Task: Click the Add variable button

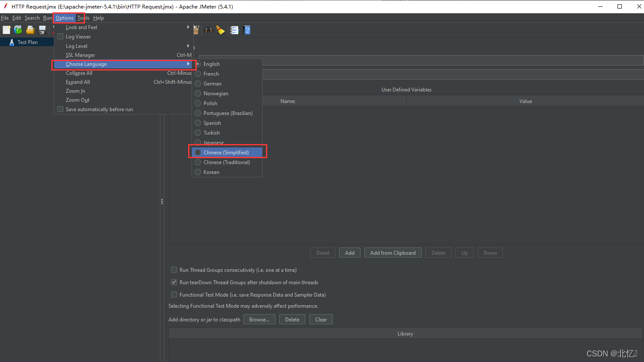Action: [350, 253]
